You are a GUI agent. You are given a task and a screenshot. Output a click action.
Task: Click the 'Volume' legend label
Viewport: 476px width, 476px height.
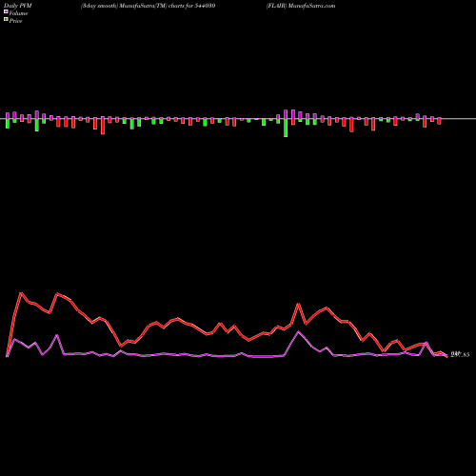18,13
